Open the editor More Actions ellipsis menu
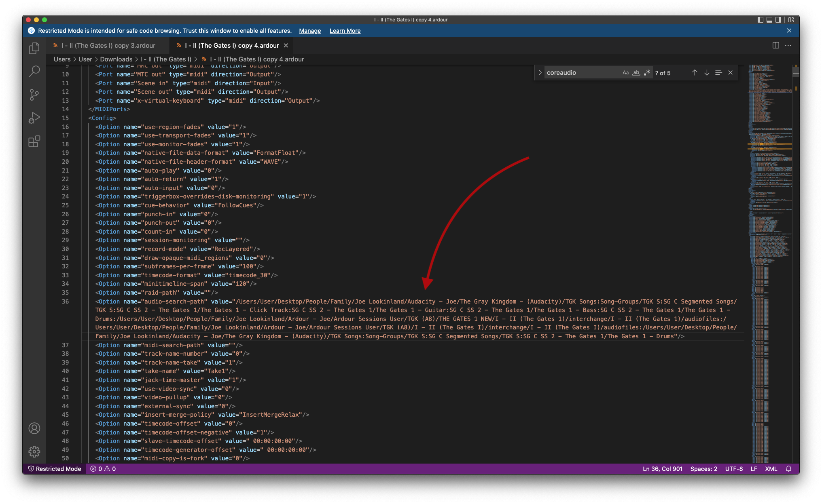 click(x=788, y=45)
